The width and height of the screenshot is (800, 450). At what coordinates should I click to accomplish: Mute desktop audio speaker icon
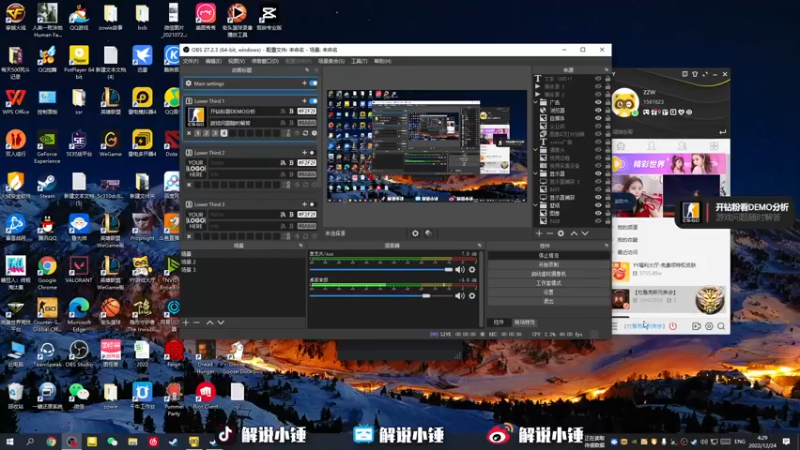460,295
